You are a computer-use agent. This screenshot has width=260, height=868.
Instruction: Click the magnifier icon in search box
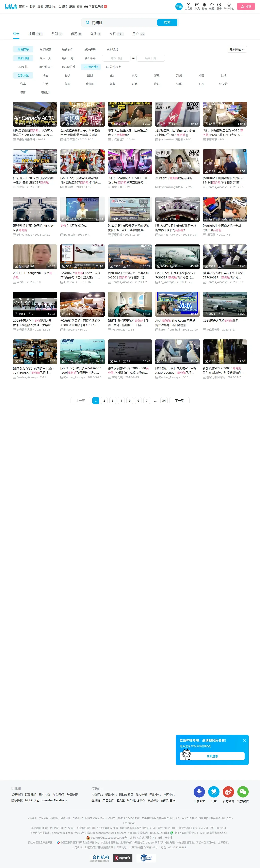click(x=87, y=22)
